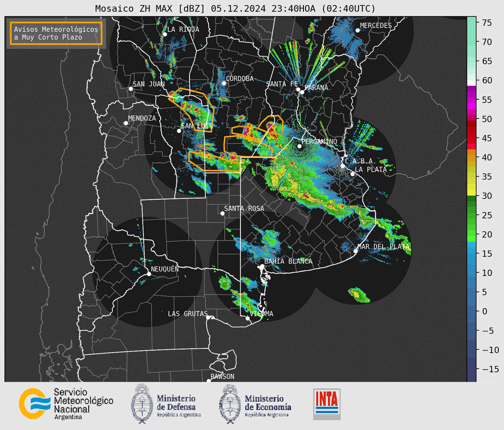
Task: Click the SANTA ROSA city label
Action: pyautogui.click(x=244, y=208)
